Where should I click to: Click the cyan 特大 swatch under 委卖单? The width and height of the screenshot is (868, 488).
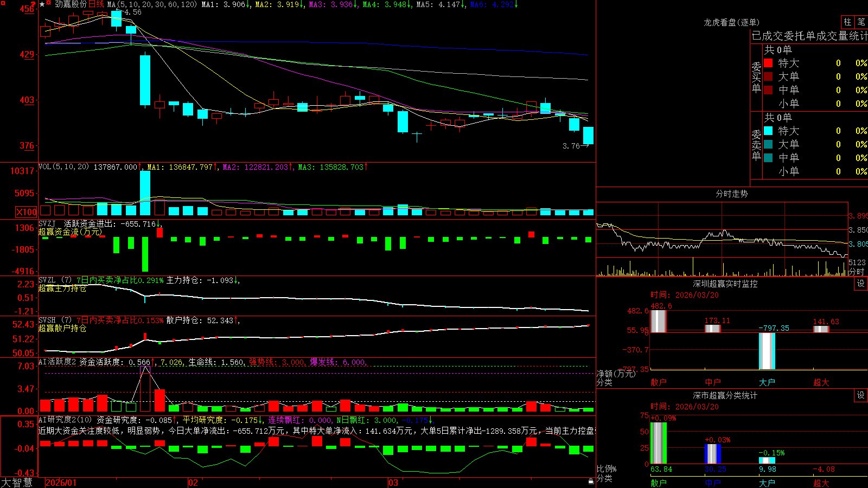point(768,131)
